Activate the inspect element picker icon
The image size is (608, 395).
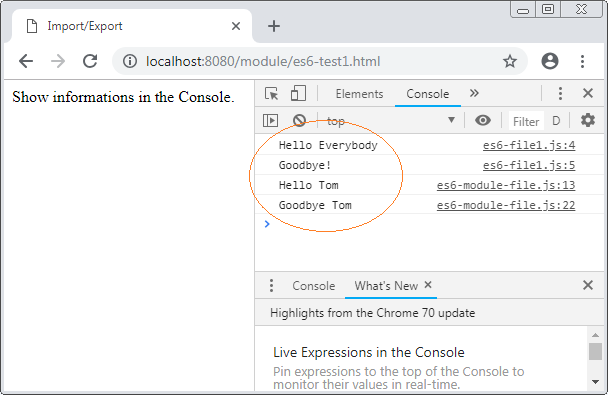pos(271,94)
